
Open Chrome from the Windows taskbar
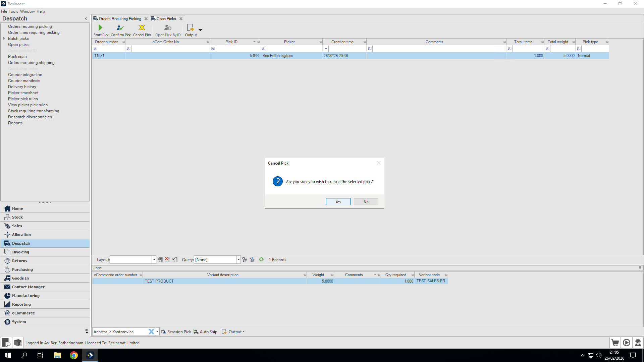coord(74,355)
